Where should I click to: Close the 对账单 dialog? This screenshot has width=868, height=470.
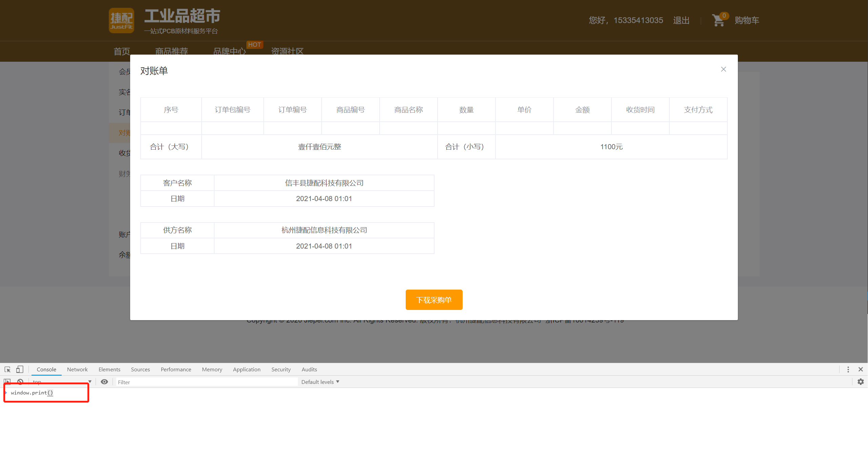[x=723, y=70]
